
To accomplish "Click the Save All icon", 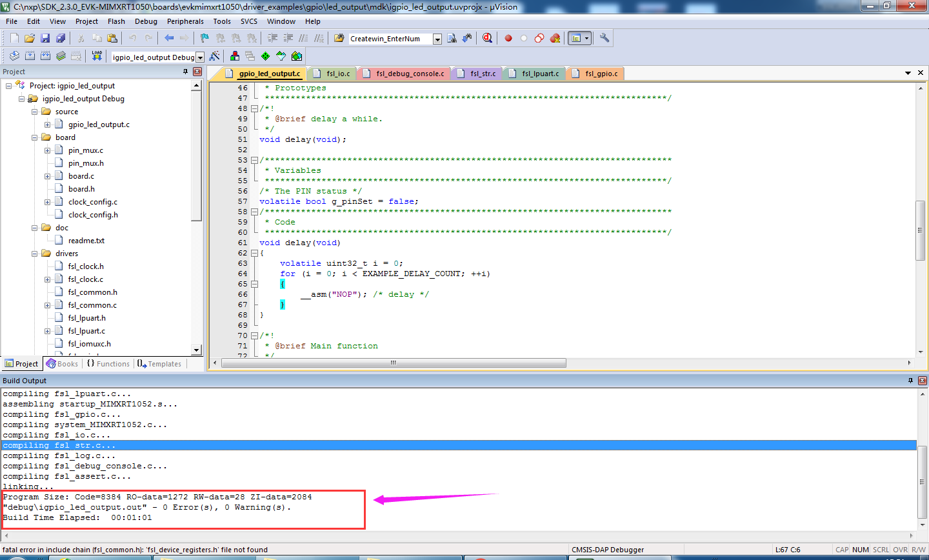I will click(x=61, y=39).
